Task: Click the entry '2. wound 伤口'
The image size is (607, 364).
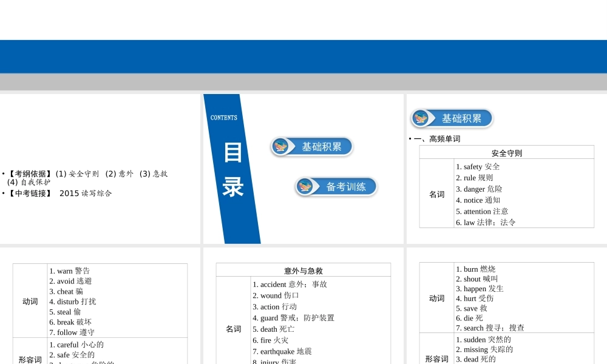Action: (276, 295)
